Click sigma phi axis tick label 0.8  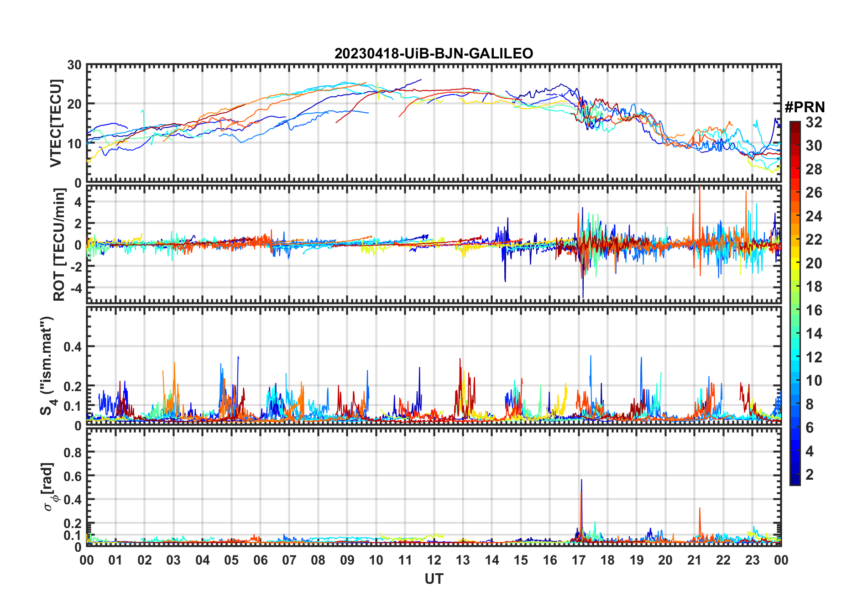(73, 452)
